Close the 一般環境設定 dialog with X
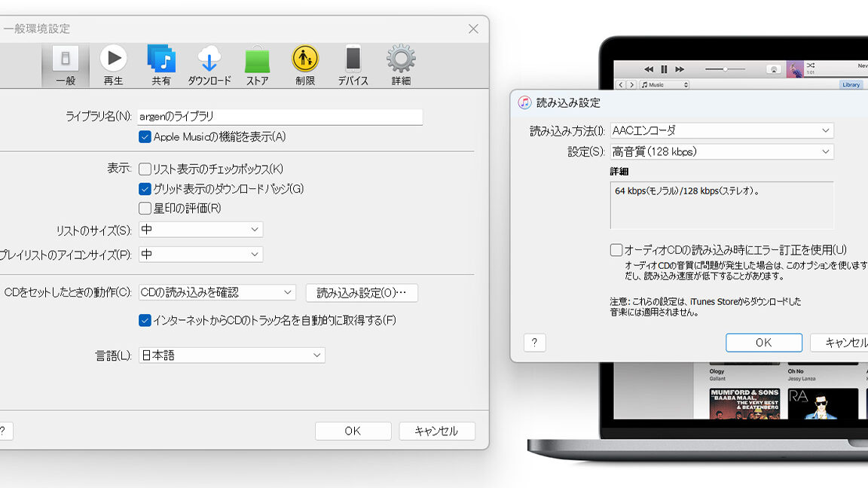Screen dimensions: 868x488 coord(473,29)
